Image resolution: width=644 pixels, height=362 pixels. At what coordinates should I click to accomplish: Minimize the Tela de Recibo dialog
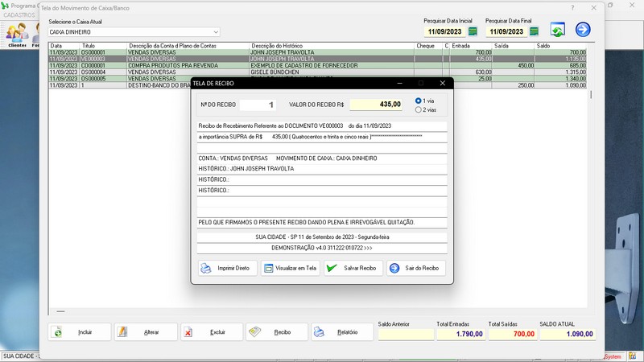(399, 83)
